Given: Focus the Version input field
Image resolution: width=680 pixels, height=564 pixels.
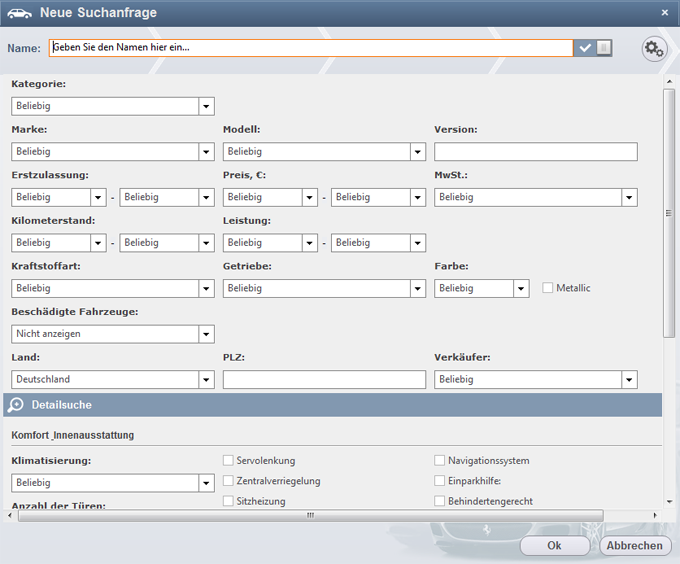Looking at the screenshot, I should click(x=535, y=152).
